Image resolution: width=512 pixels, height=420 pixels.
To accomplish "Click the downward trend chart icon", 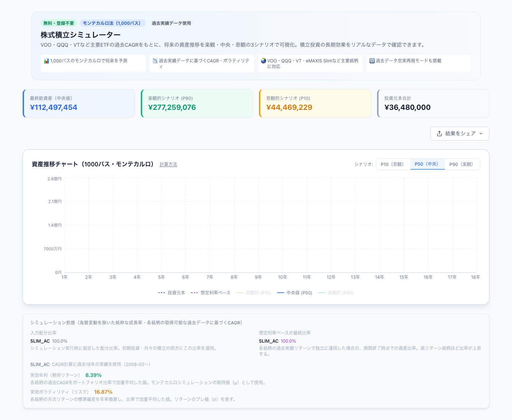I will point(155,61).
